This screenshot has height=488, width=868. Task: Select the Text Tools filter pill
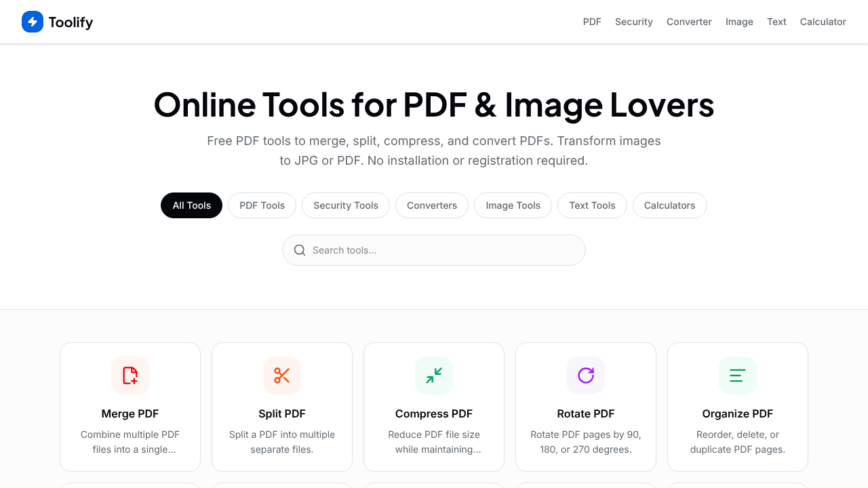[593, 205]
